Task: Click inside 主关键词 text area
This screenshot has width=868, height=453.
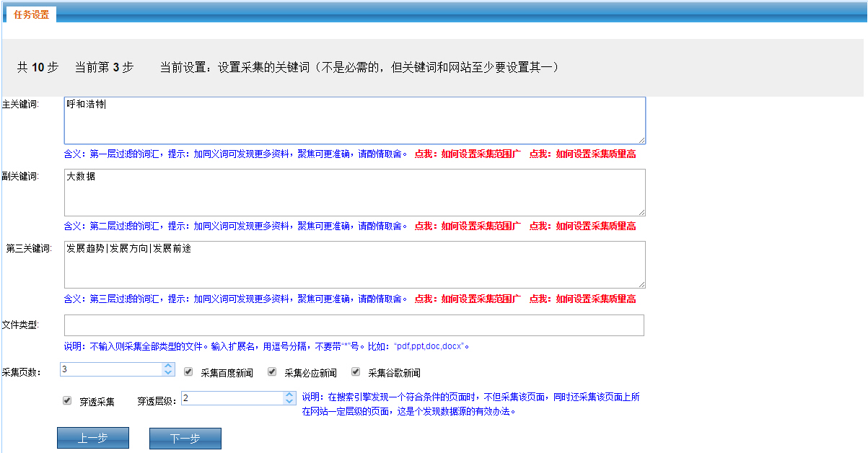Action: (x=355, y=120)
